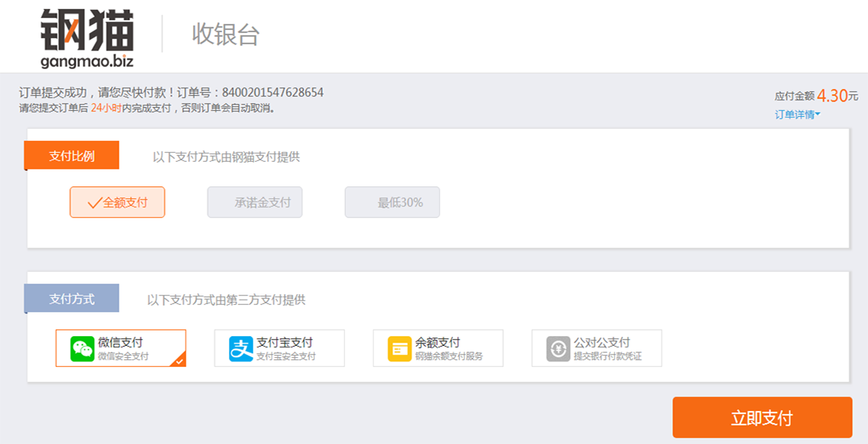Click the yellow 余额支付 card icon
Image resolution: width=868 pixels, height=444 pixels.
pyautogui.click(x=400, y=349)
